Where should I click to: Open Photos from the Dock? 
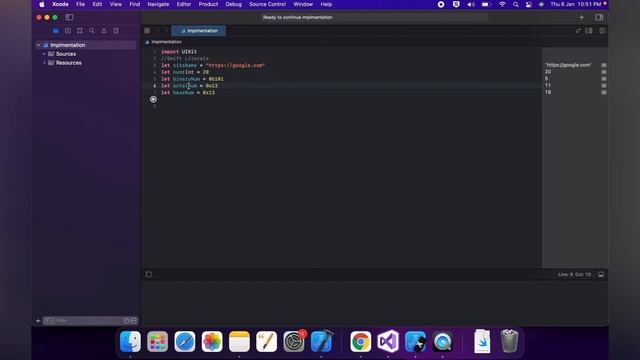(x=212, y=341)
